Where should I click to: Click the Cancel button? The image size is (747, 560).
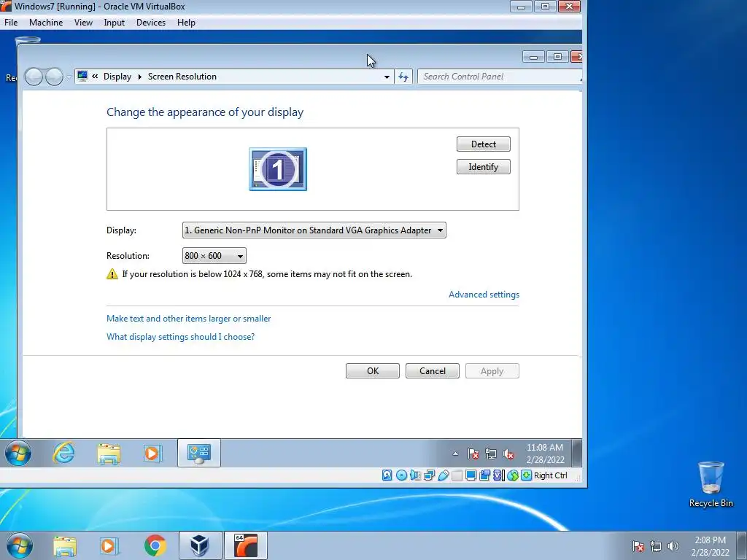click(432, 371)
